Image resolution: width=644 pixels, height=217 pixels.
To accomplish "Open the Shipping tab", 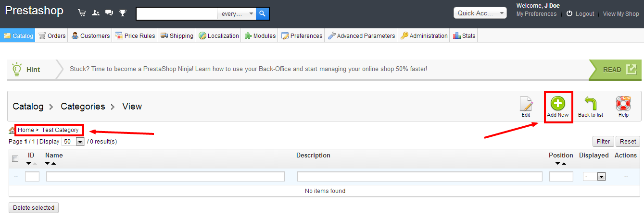I will [x=177, y=36].
